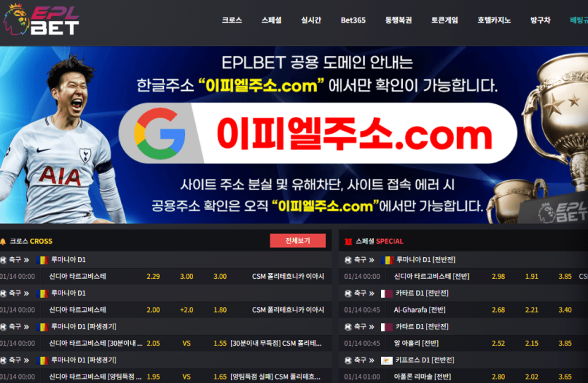Select odds 3.65 in 아폴론 리마솔 row
588x383 pixels.
(x=565, y=377)
